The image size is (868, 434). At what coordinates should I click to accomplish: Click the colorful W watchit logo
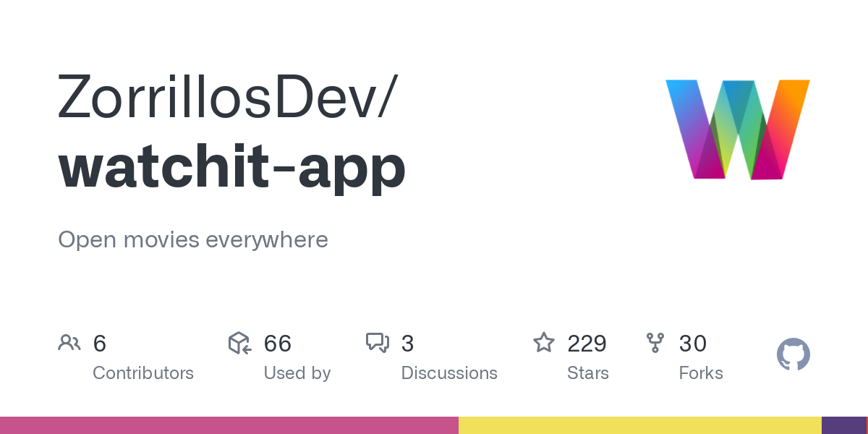coord(738,129)
